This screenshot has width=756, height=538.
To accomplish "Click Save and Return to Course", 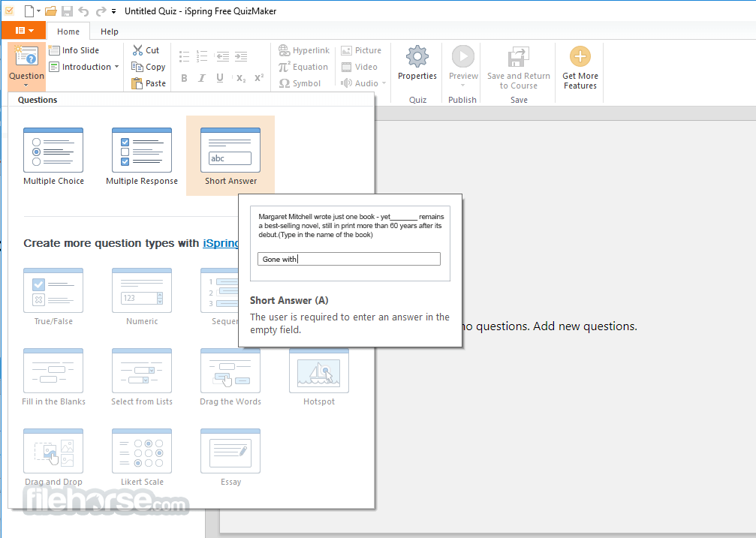I will pos(518,68).
